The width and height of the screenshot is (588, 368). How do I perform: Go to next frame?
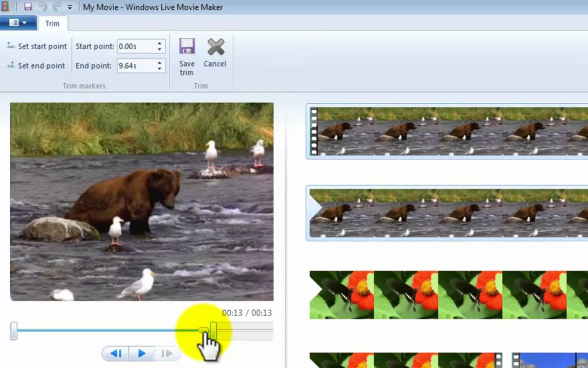pyautogui.click(x=167, y=353)
